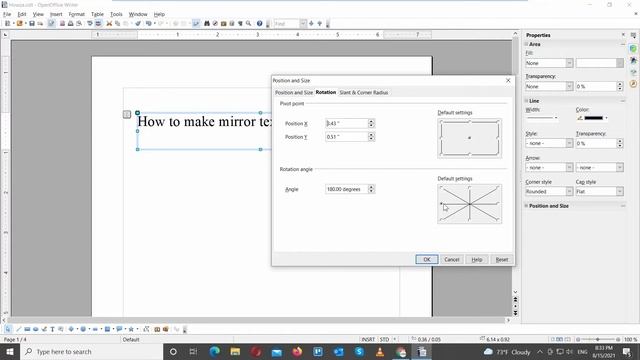The width and height of the screenshot is (640, 360).
Task: Click Cancel in the dialog
Action: [x=451, y=260]
